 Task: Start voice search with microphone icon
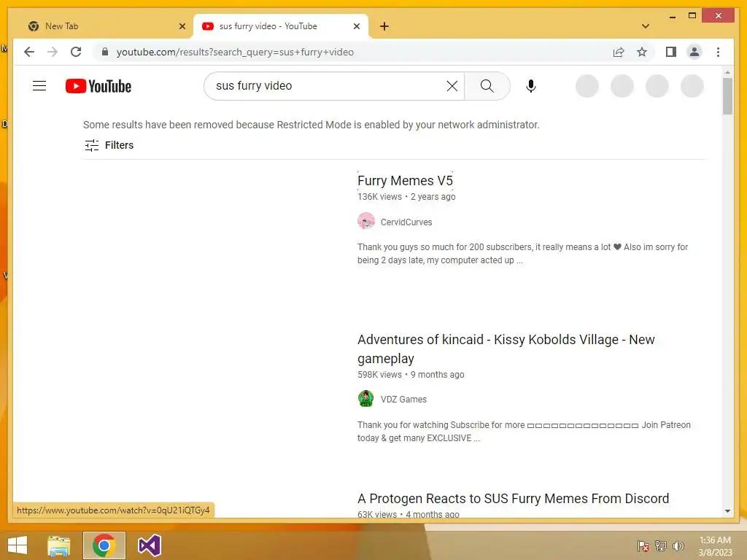531,86
